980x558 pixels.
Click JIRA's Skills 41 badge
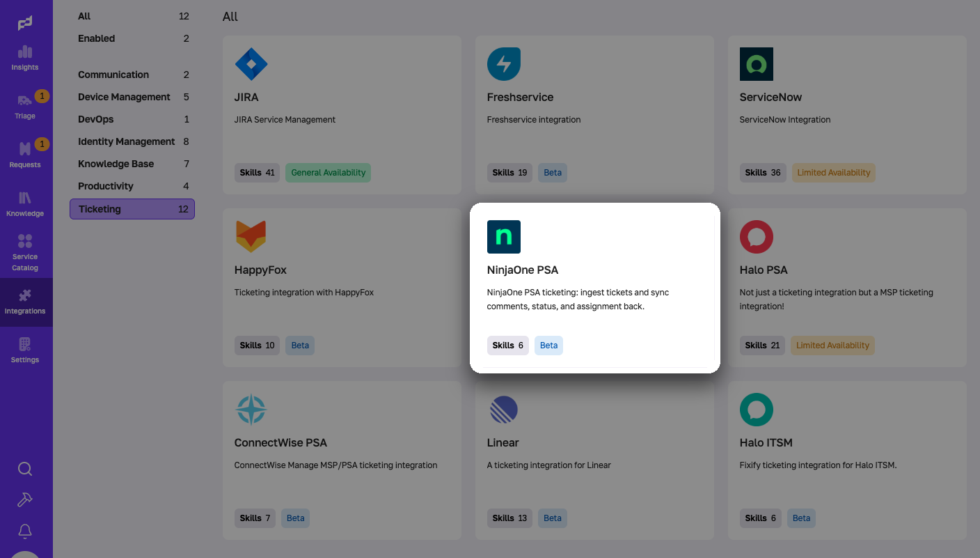tap(258, 173)
